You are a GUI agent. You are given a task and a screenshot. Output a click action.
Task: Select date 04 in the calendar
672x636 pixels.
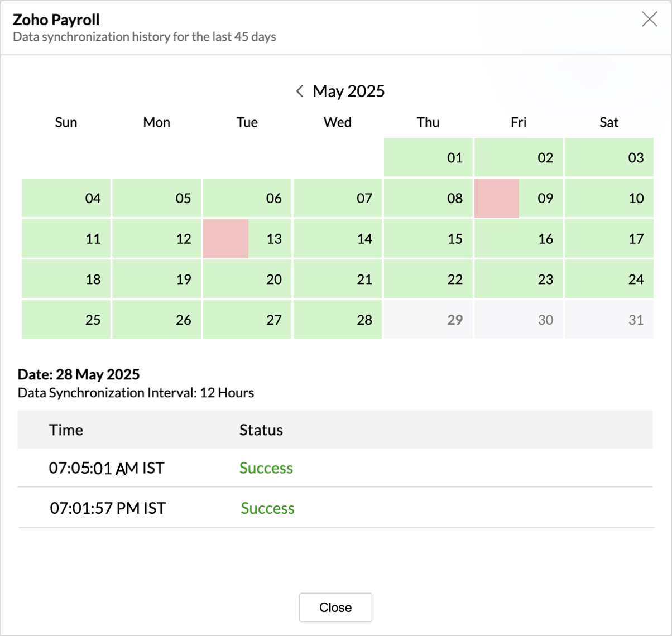click(x=66, y=198)
